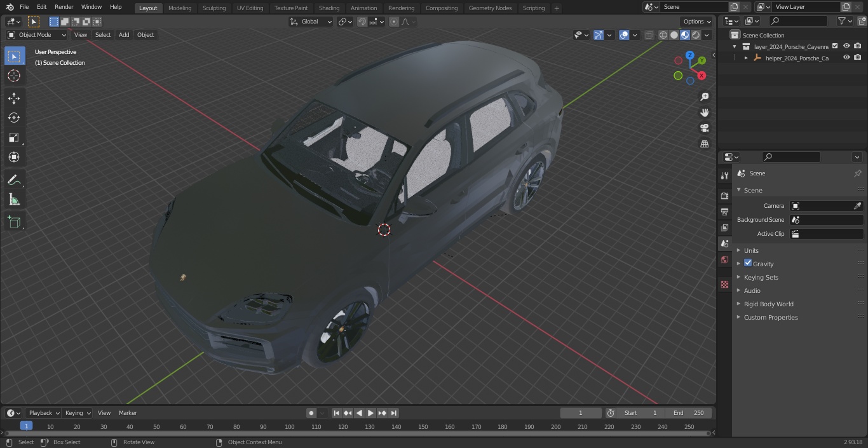
Task: Switch to the Shading workspace tab
Action: point(329,8)
